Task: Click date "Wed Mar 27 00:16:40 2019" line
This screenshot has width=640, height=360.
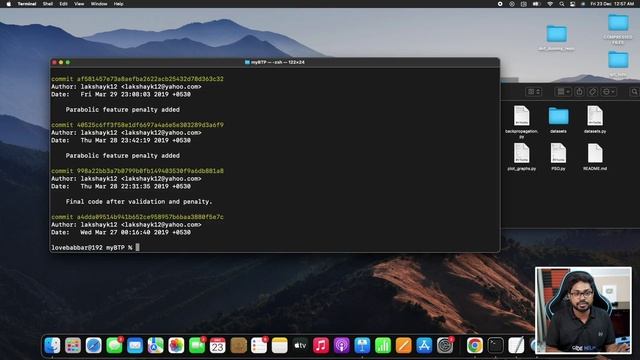Action: pos(121,233)
